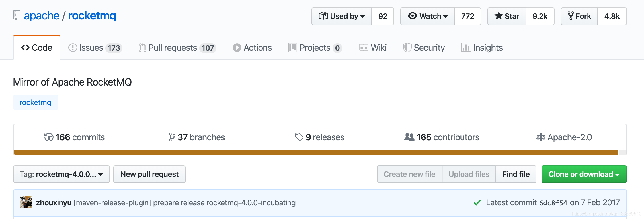Click the repository book icon beside apache
Screen dimensions: 644x219
pos(17,15)
